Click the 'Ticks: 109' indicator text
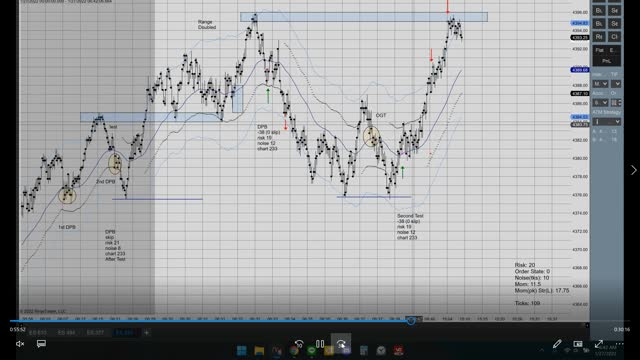 click(527, 303)
